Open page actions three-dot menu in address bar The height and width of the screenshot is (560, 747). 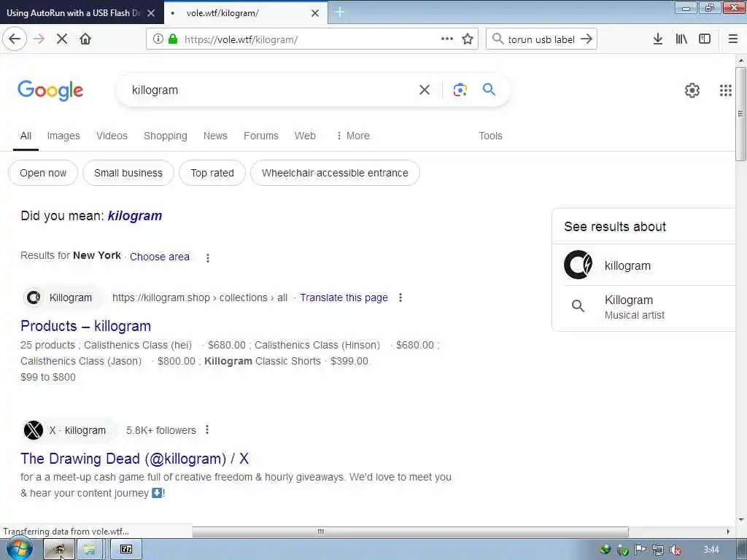tap(447, 39)
